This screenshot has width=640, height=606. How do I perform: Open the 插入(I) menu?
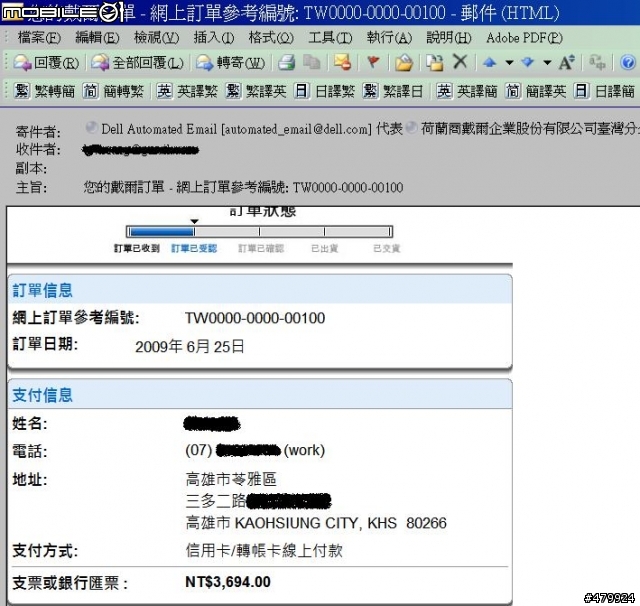[x=213, y=38]
